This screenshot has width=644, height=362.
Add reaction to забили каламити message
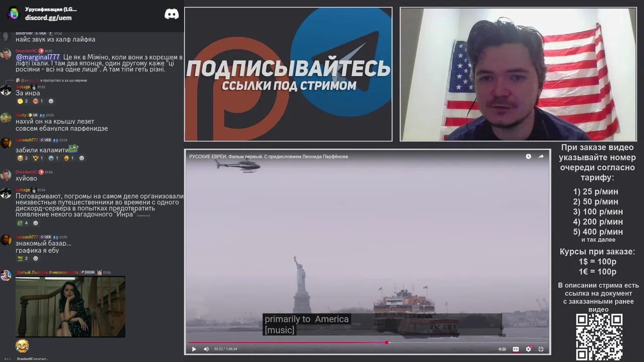click(82, 158)
